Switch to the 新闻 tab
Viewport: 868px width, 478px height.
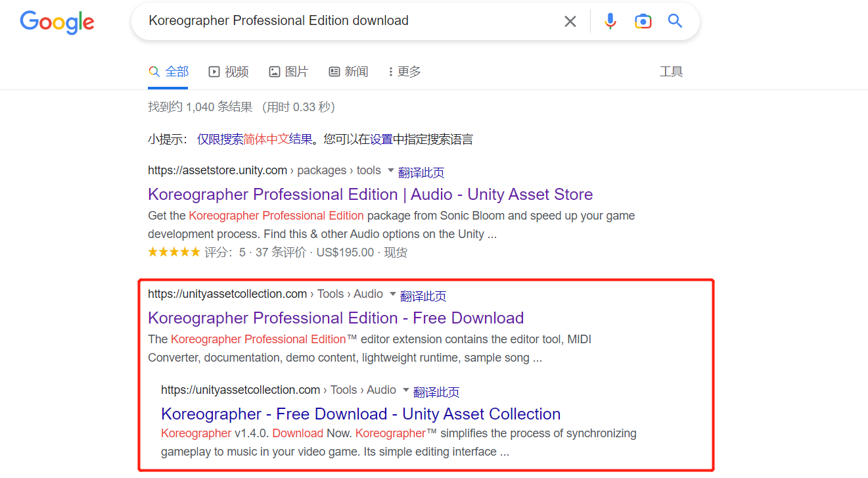click(x=348, y=72)
